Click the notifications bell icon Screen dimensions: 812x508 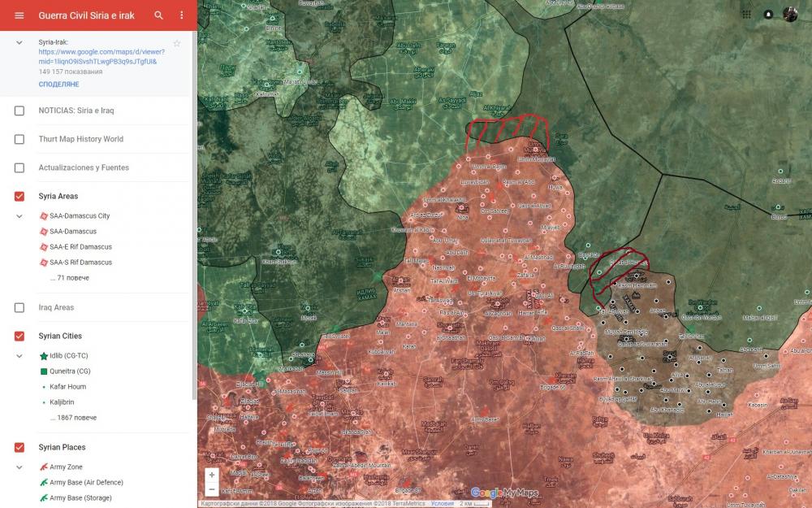pyautogui.click(x=768, y=15)
